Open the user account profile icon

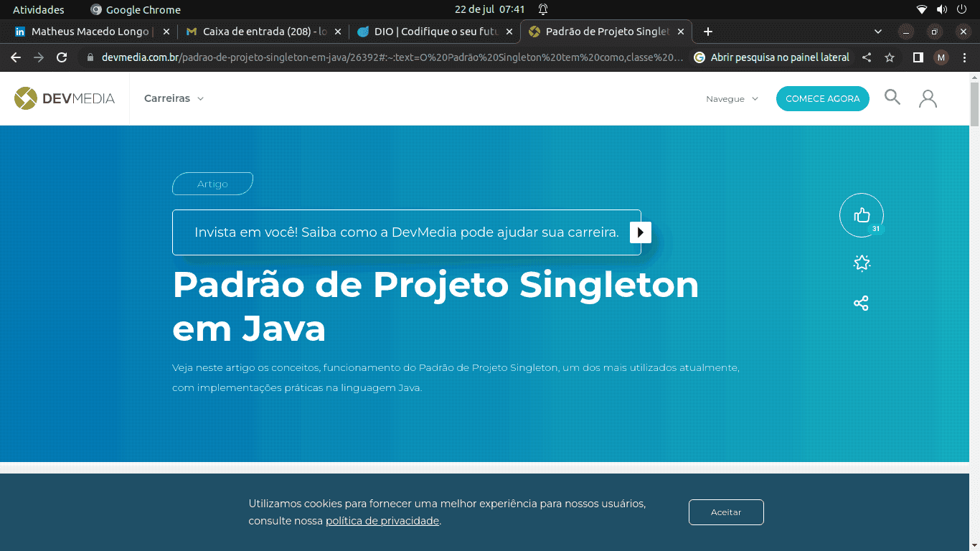[928, 98]
